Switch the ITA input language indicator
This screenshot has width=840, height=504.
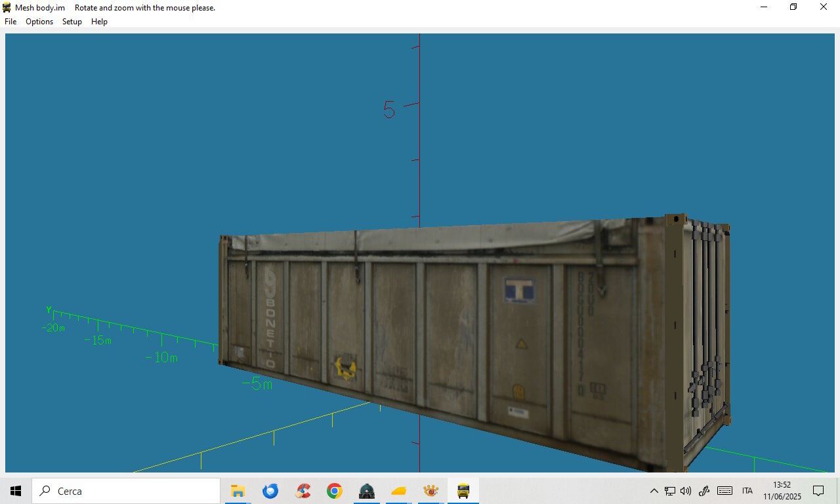tap(747, 491)
